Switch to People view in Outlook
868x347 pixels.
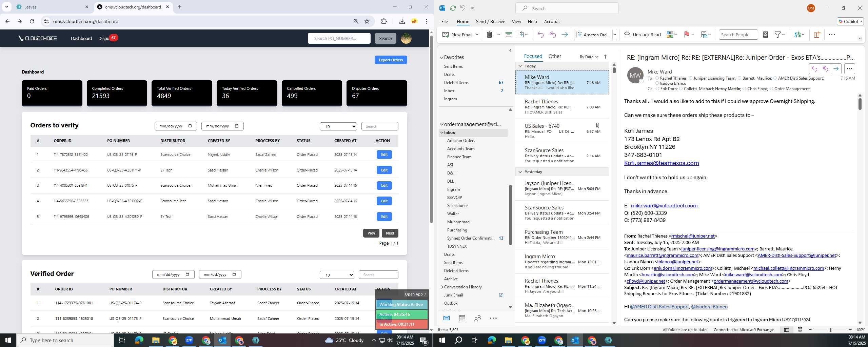(477, 318)
